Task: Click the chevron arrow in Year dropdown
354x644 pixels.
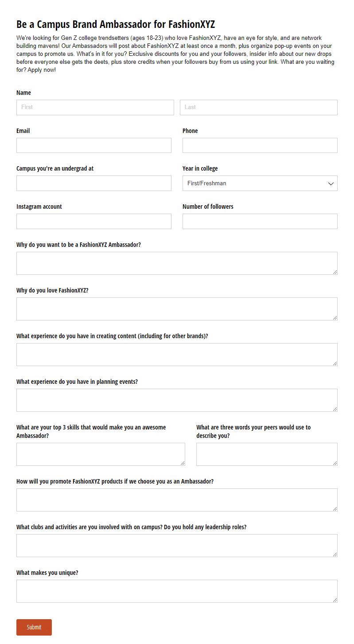Action: coord(331,183)
